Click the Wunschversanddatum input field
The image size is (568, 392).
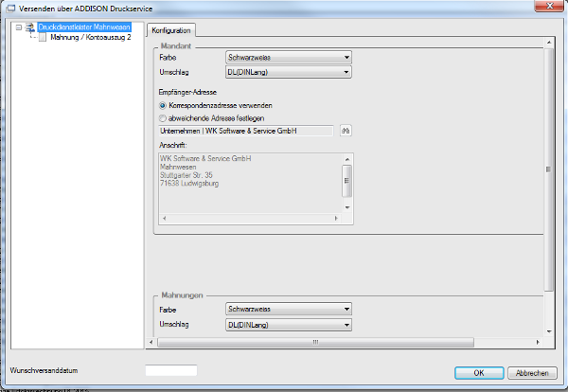(x=171, y=370)
